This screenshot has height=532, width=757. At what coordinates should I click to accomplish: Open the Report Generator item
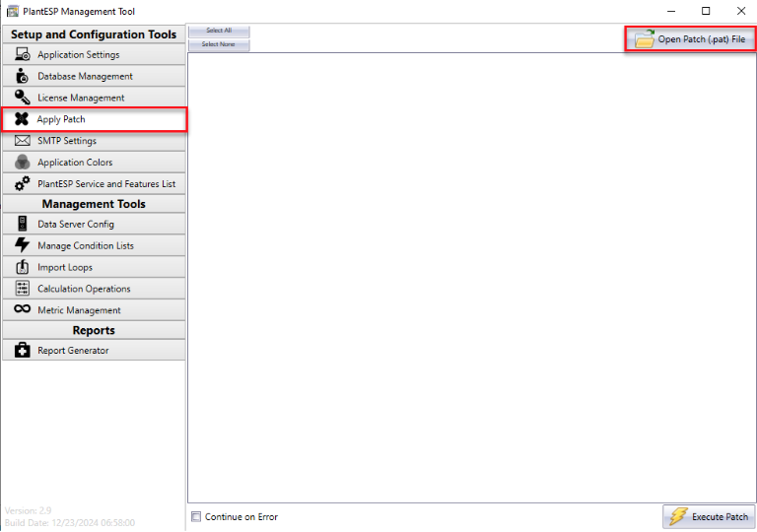pyautogui.click(x=94, y=350)
